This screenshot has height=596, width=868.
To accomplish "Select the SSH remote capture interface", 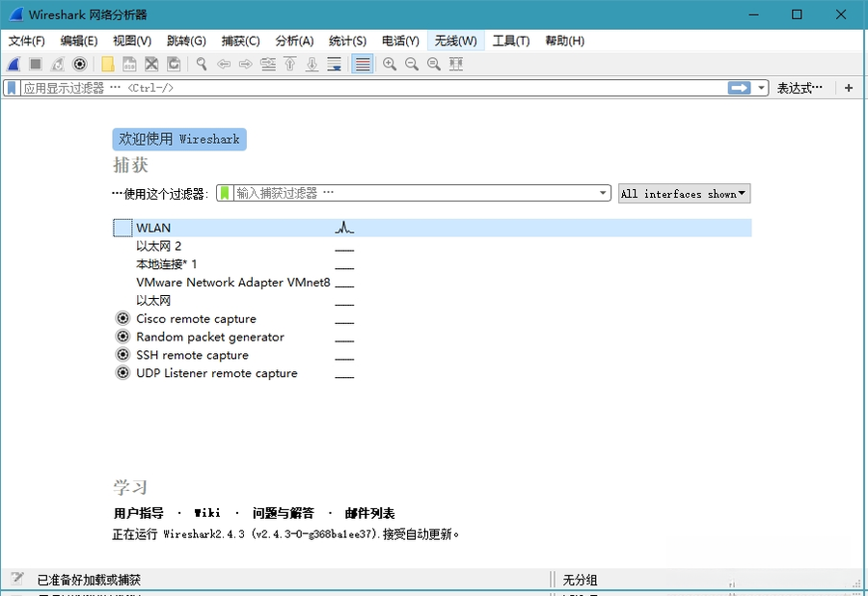I will tap(192, 355).
